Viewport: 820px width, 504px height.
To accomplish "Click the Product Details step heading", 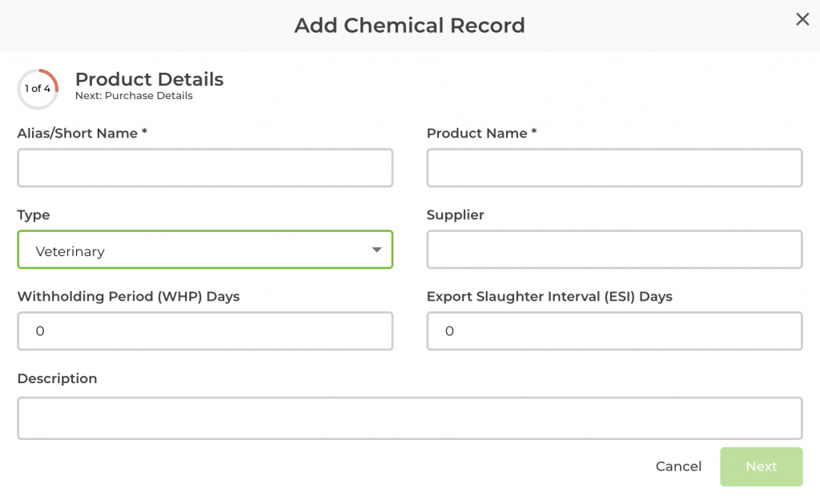I will (x=149, y=80).
